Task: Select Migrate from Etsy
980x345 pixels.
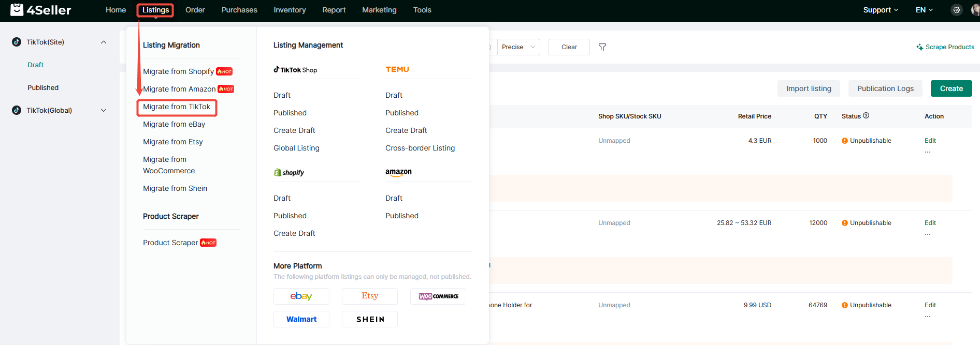Action: click(173, 142)
